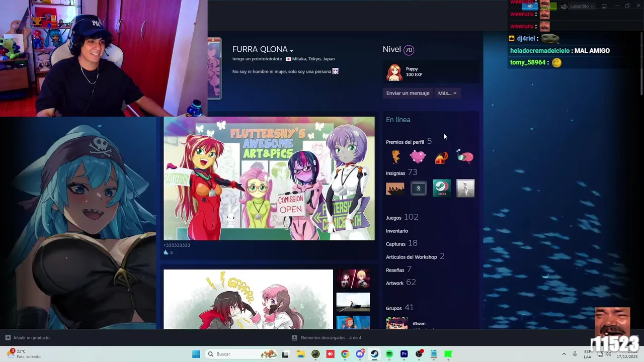Open the iGwen group entry
644x362 pixels.
(419, 324)
